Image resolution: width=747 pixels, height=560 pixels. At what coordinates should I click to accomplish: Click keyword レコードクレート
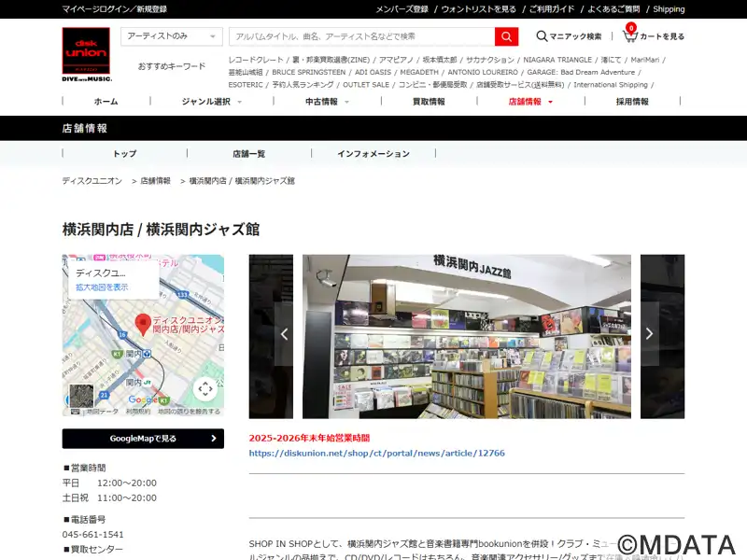(256, 60)
